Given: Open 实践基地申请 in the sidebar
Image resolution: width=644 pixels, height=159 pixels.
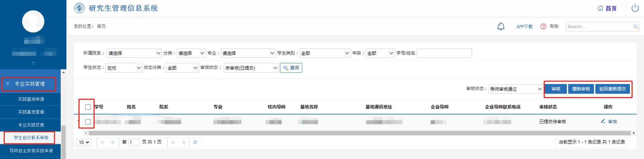Looking at the screenshot, I should 31,99.
